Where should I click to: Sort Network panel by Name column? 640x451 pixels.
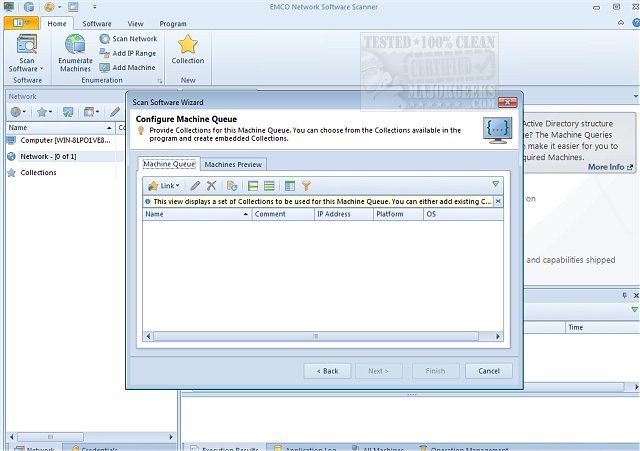(x=60, y=128)
